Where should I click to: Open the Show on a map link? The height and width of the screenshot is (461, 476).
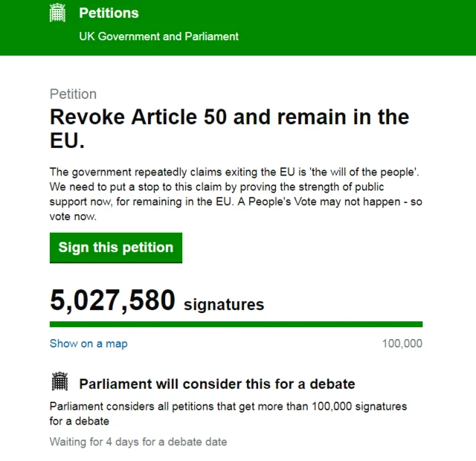tap(89, 344)
